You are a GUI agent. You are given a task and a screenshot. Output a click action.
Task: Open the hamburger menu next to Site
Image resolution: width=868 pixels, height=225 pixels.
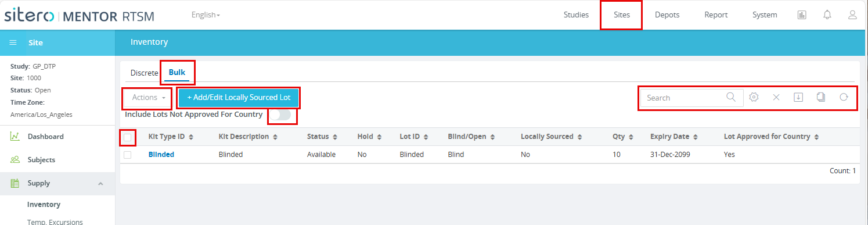pyautogui.click(x=13, y=42)
